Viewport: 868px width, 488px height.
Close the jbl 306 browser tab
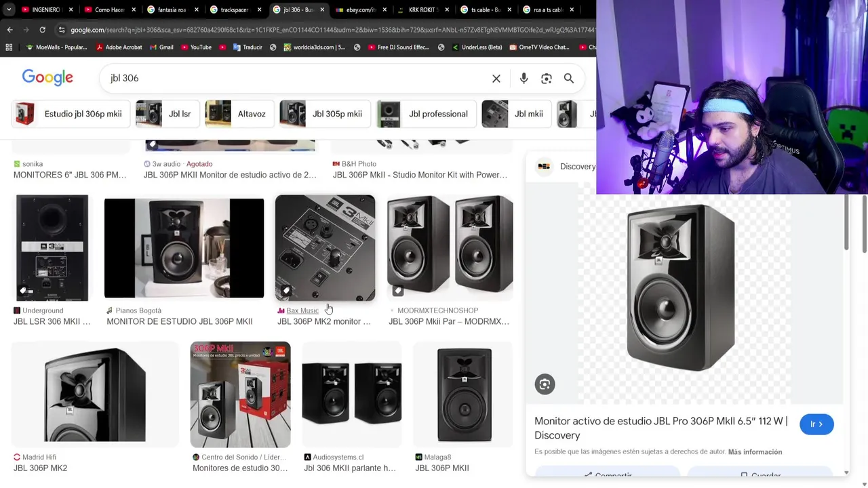point(322,9)
